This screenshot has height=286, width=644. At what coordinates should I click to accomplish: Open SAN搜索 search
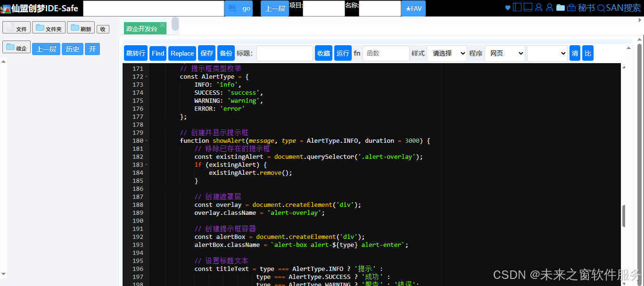coord(619,8)
